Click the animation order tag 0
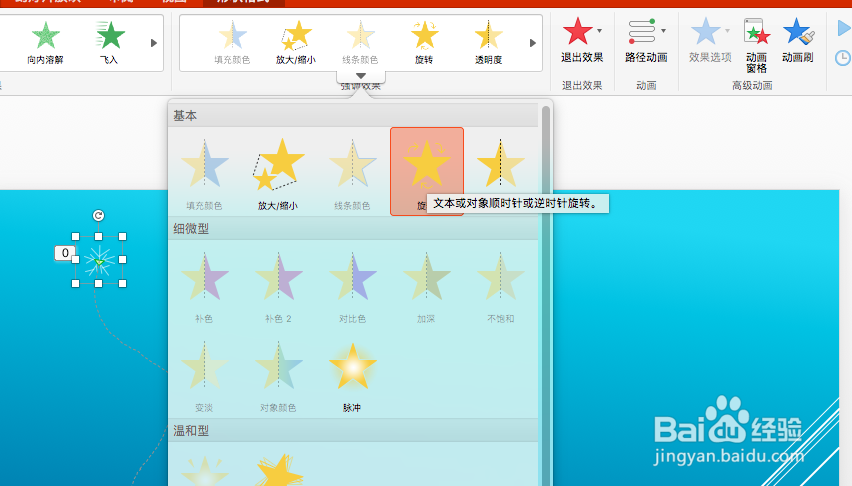The image size is (852, 486). click(x=65, y=253)
